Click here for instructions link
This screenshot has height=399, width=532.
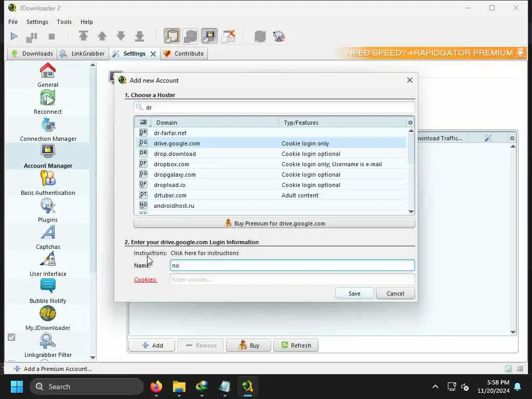(205, 253)
